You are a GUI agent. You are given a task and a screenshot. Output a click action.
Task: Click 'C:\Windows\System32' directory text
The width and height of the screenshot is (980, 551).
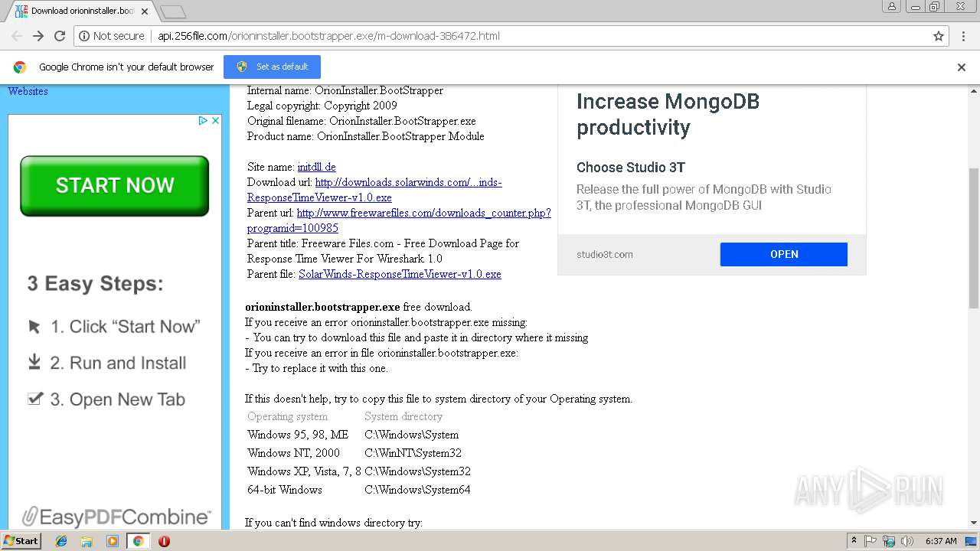pos(417,471)
